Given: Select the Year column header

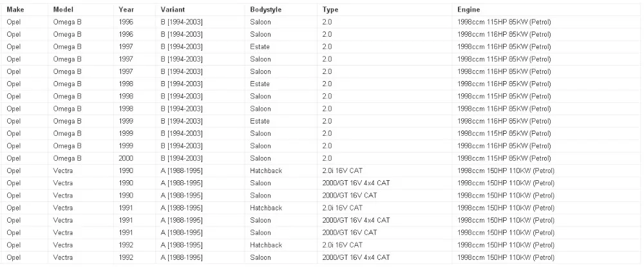Looking at the screenshot, I should [126, 10].
